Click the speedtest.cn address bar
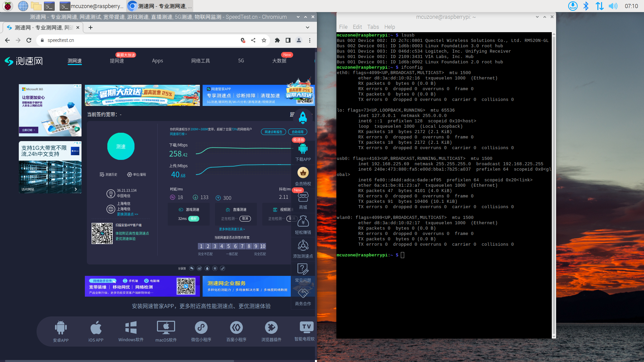The height and width of the screenshot is (362, 644). 141,40
